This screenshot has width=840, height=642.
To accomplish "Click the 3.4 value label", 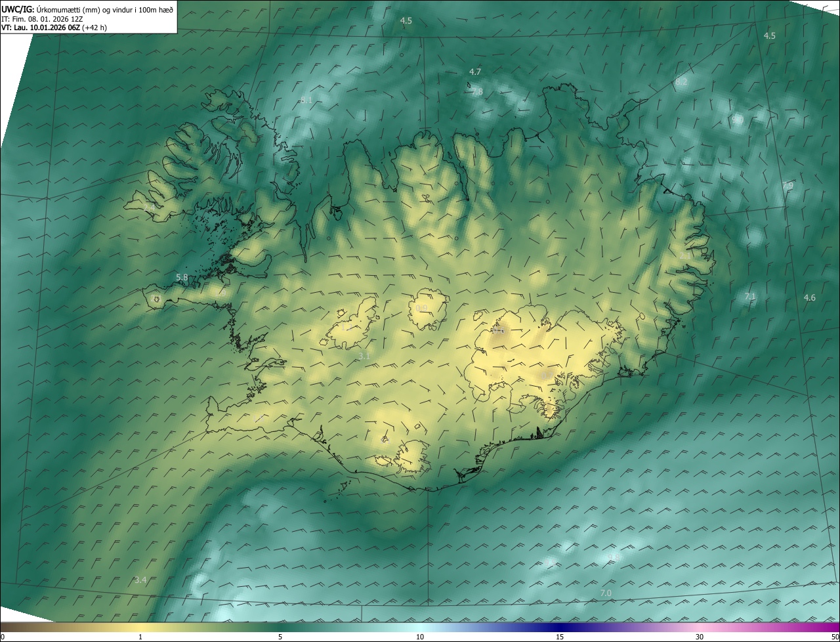I will (140, 580).
